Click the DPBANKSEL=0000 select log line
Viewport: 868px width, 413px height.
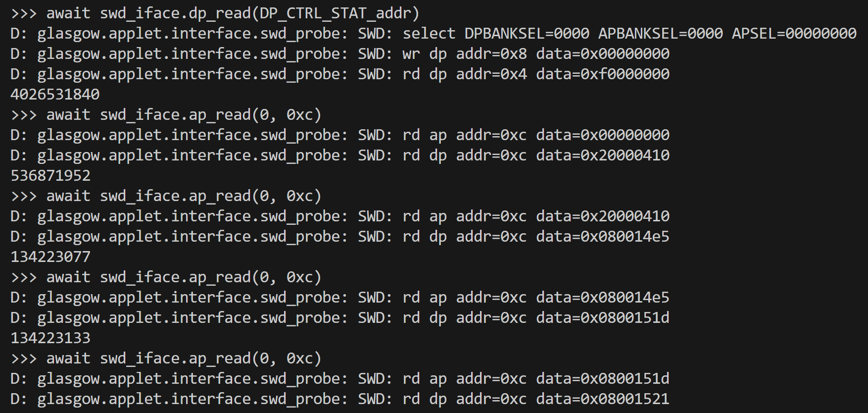pos(434,34)
